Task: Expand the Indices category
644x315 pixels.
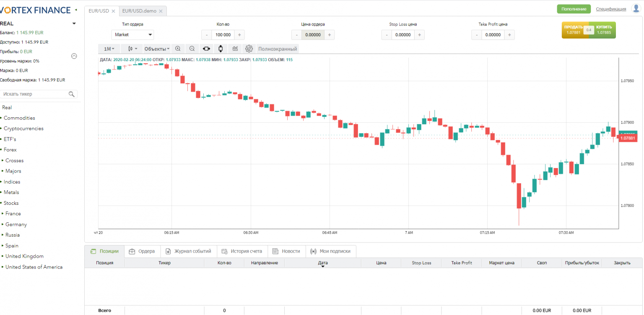Action: [x=12, y=182]
